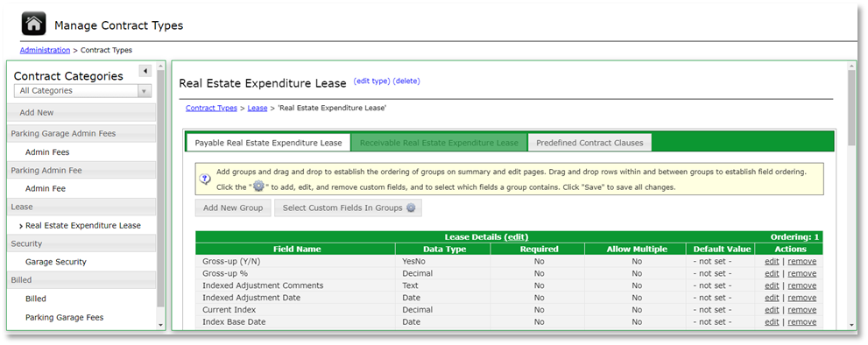
Task: Click the Billed category header
Action: [x=81, y=280]
